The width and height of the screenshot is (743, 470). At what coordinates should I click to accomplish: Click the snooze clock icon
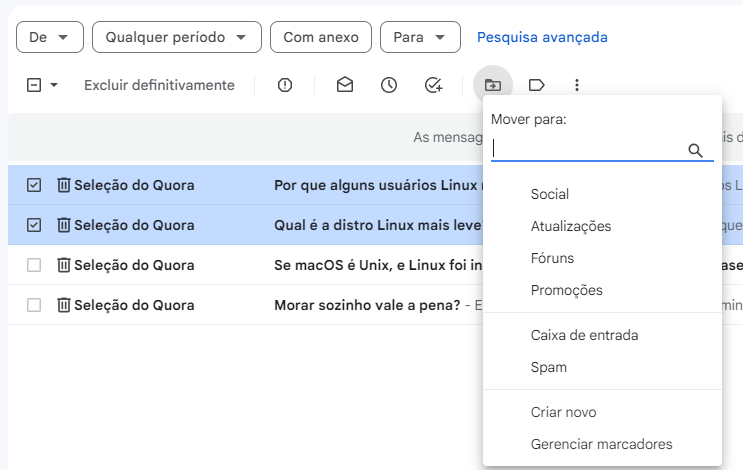(389, 85)
